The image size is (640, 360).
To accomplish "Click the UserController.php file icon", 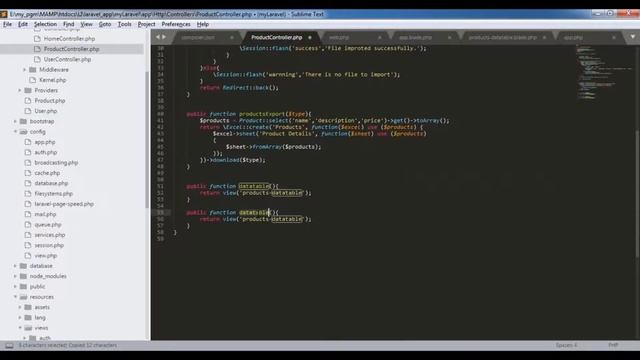I will (x=37, y=59).
